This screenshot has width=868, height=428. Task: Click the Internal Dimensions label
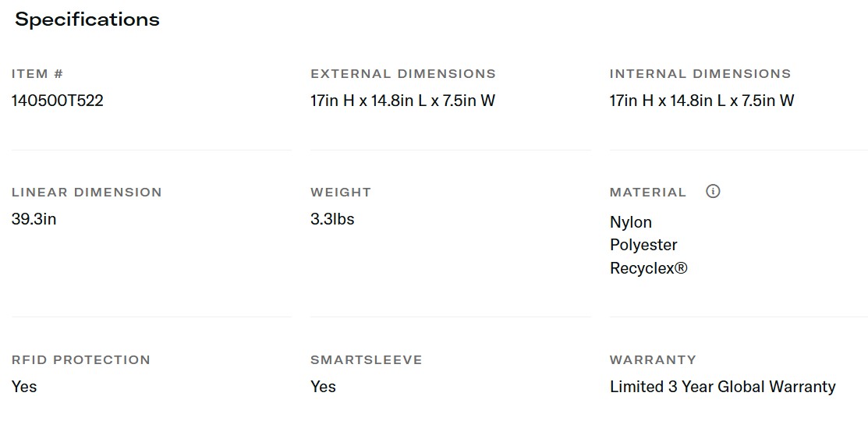click(700, 74)
